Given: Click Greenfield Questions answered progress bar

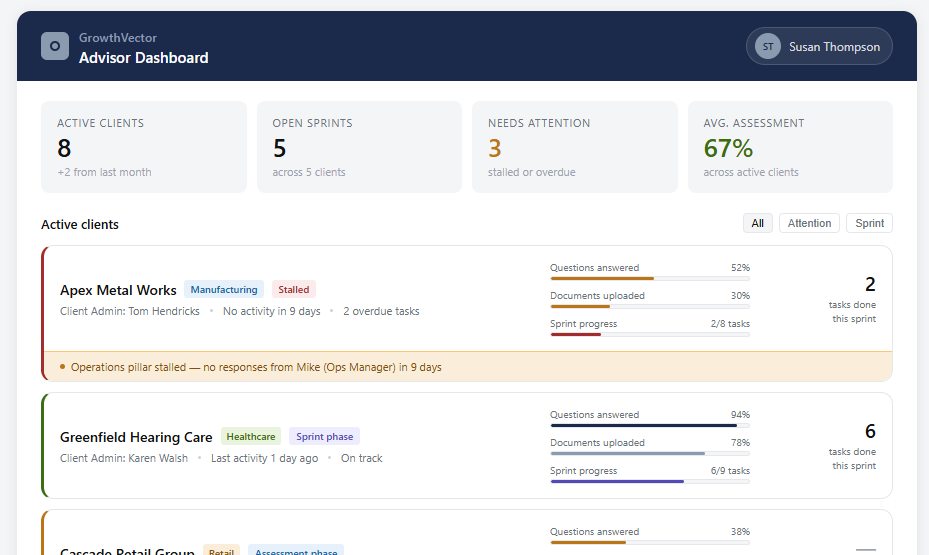Looking at the screenshot, I should tap(650, 425).
